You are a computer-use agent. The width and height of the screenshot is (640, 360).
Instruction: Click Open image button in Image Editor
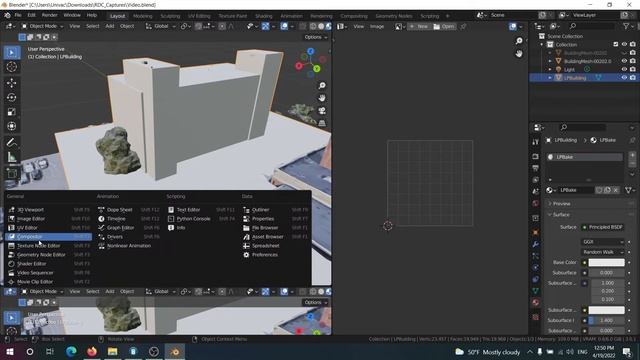[x=444, y=26]
